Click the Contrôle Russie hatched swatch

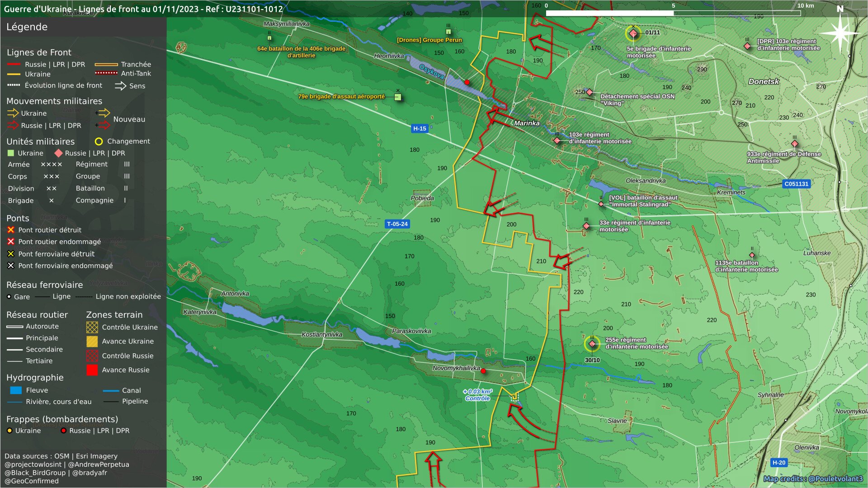pyautogui.click(x=92, y=356)
